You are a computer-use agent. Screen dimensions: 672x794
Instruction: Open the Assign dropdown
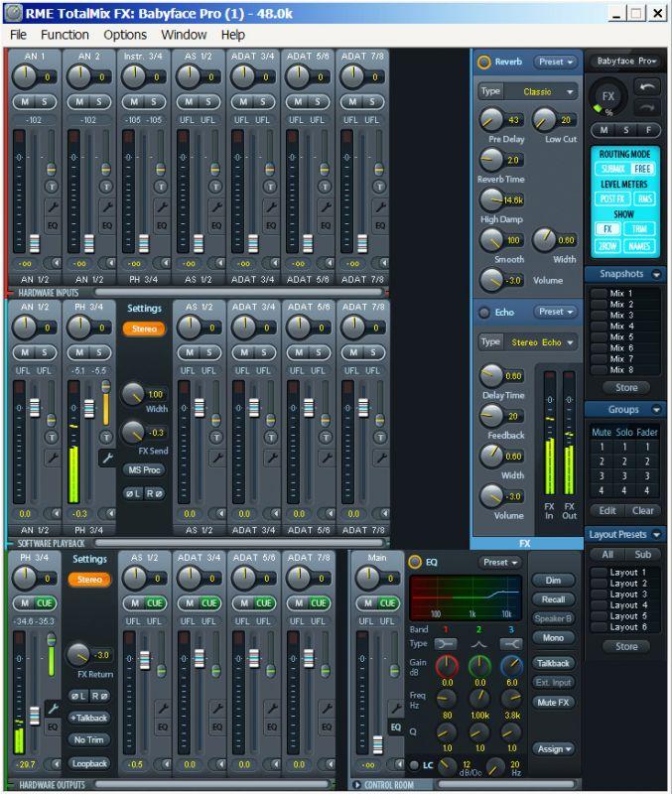(554, 748)
